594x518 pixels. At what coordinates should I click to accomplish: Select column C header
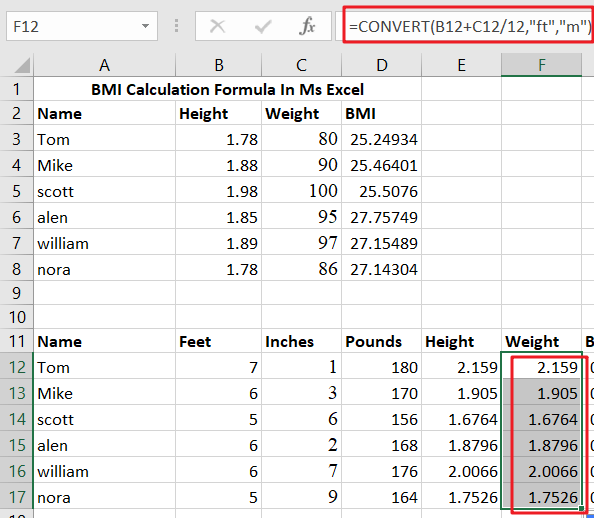point(302,65)
